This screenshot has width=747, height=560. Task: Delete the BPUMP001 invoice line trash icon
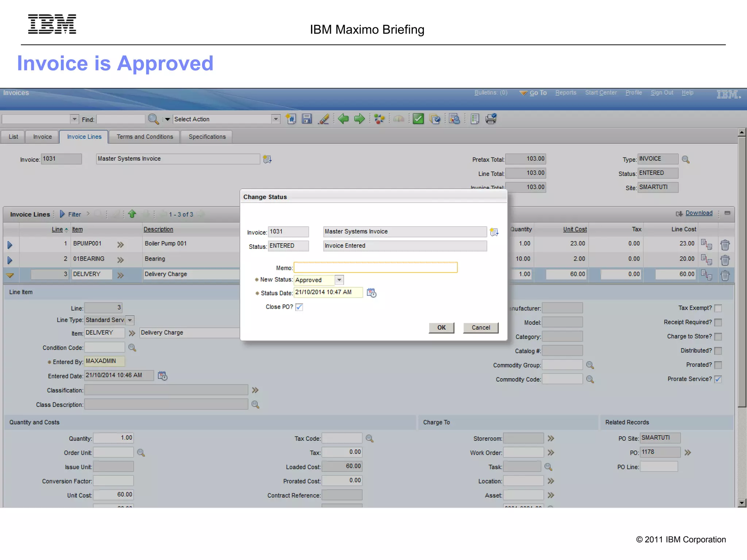(x=725, y=245)
